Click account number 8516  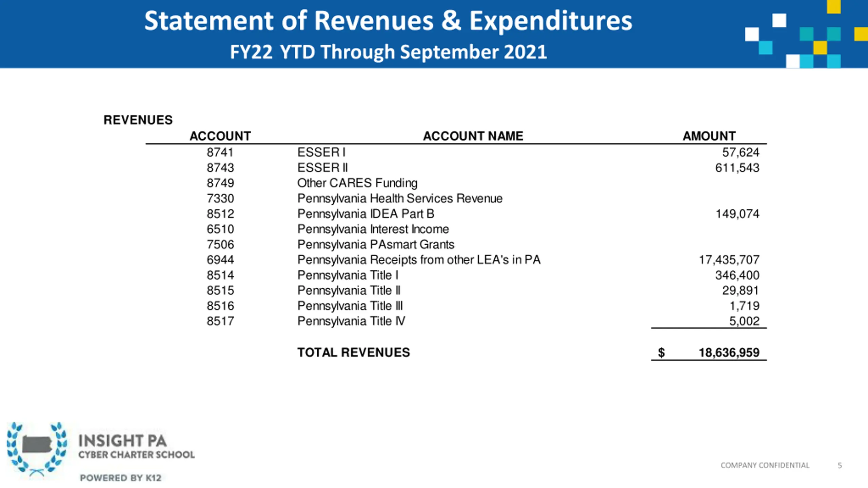(220, 306)
